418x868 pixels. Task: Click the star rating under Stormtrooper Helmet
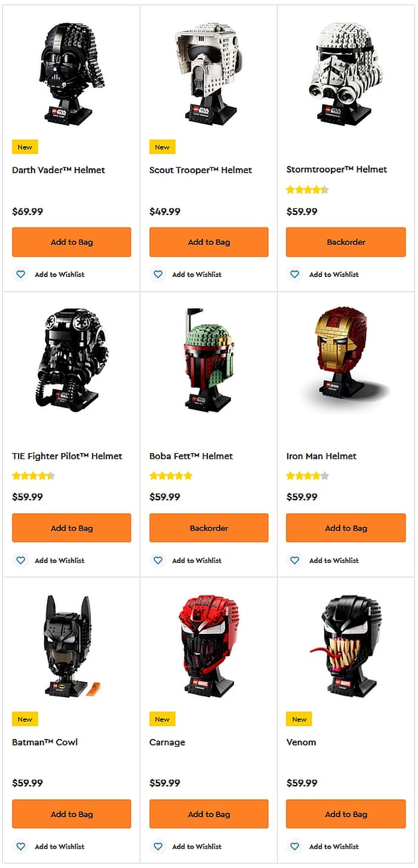[308, 190]
